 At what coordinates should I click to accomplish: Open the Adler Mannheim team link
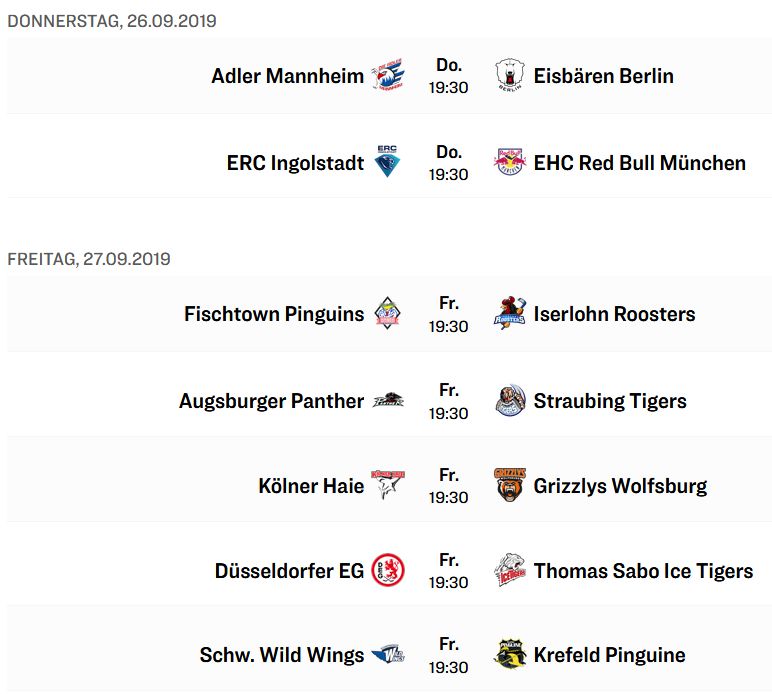click(288, 76)
